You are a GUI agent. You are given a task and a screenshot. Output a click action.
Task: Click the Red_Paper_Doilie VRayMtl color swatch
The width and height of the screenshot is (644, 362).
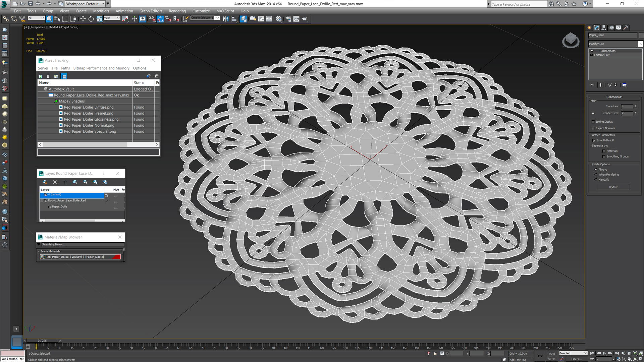[118, 257]
